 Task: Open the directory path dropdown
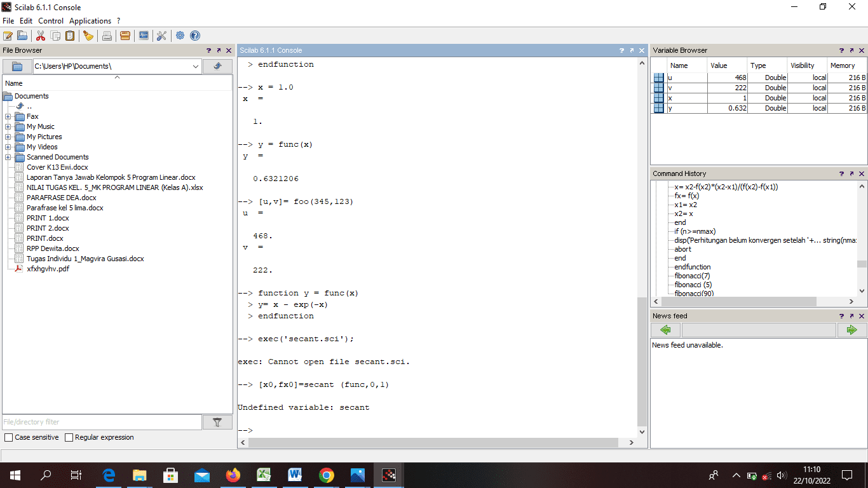coord(195,66)
